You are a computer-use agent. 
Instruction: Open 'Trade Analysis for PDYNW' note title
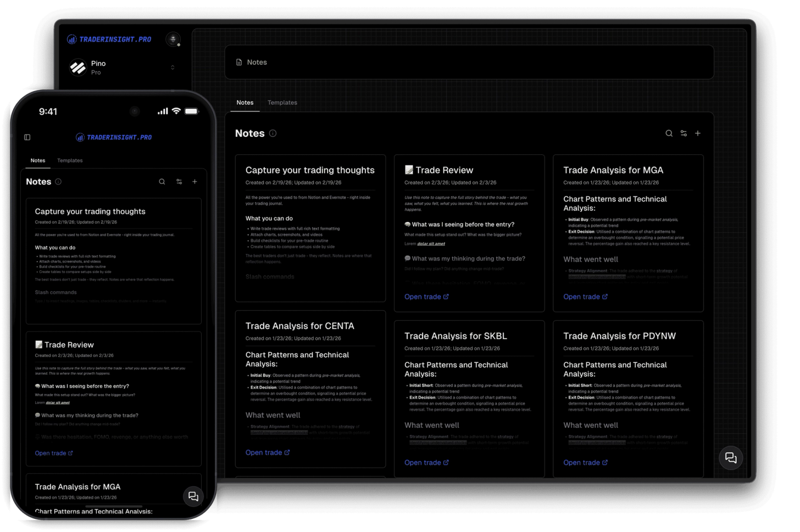pos(619,336)
